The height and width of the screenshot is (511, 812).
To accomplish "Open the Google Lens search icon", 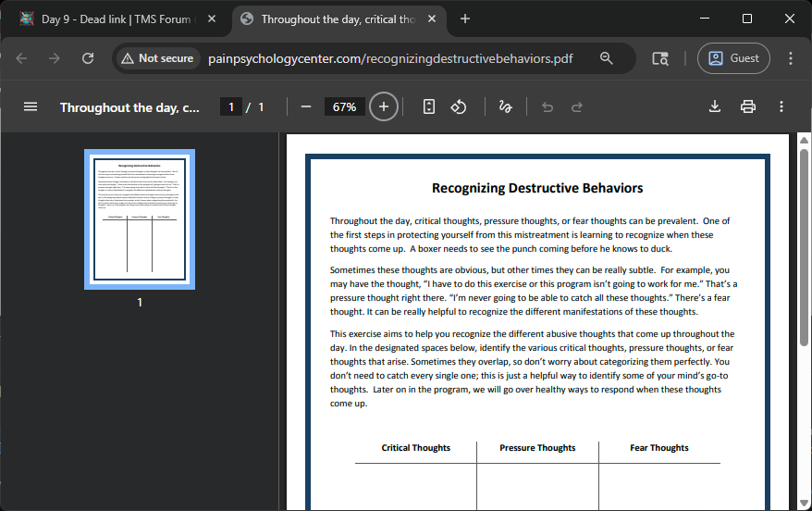I will click(659, 58).
